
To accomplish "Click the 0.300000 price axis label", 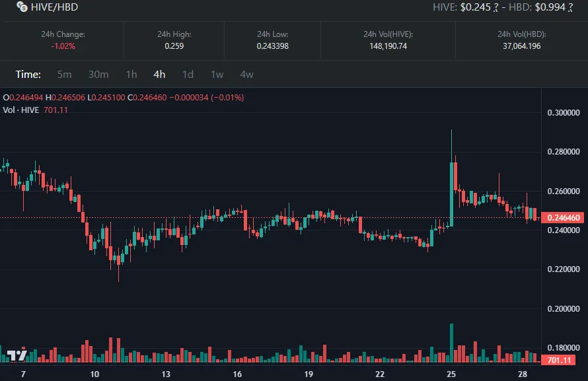I will pos(564,113).
